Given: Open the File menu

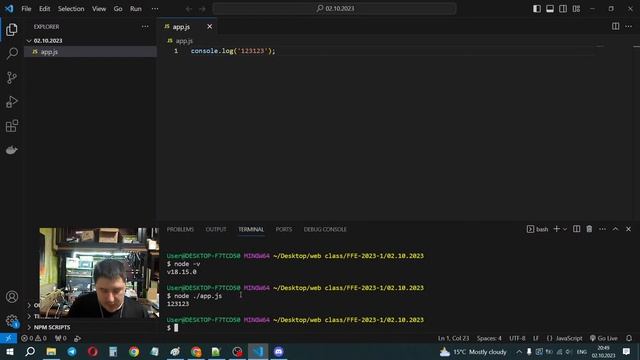Looking at the screenshot, I should coord(26,9).
